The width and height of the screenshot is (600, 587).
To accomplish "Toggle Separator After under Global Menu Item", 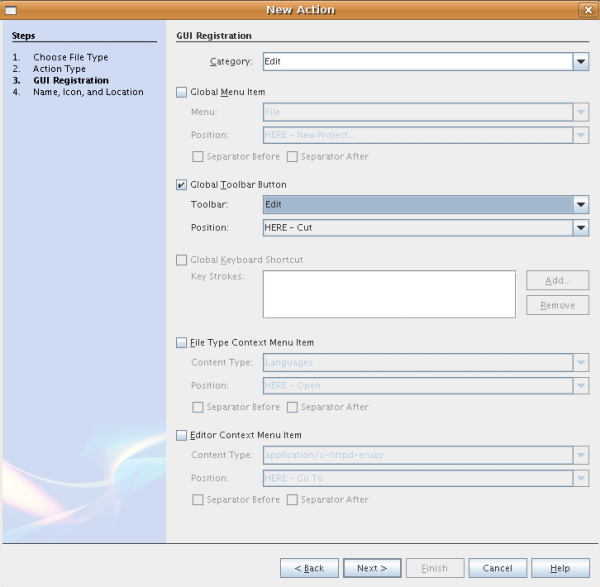I will [292, 157].
